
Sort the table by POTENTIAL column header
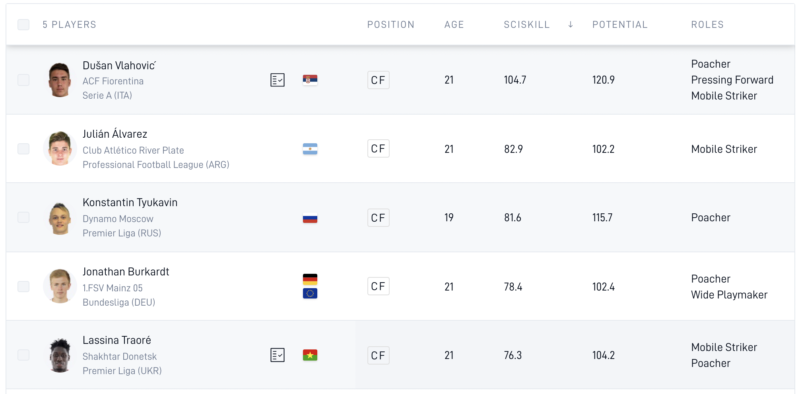pyautogui.click(x=619, y=24)
